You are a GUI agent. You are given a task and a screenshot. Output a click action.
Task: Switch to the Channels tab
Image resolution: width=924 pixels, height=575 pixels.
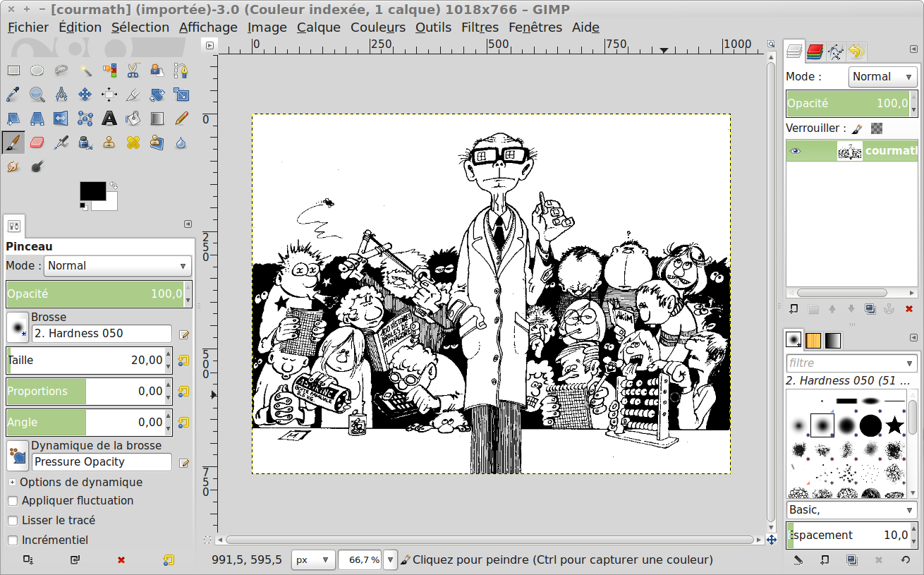815,52
